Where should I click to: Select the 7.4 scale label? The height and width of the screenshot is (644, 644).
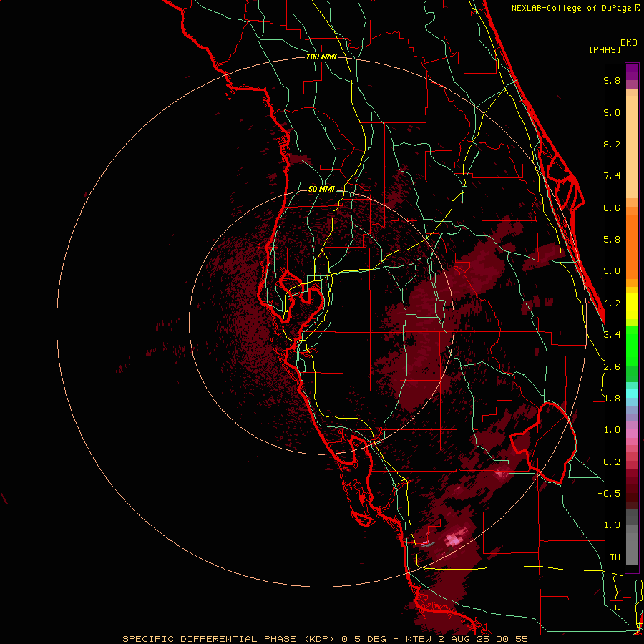[612, 176]
